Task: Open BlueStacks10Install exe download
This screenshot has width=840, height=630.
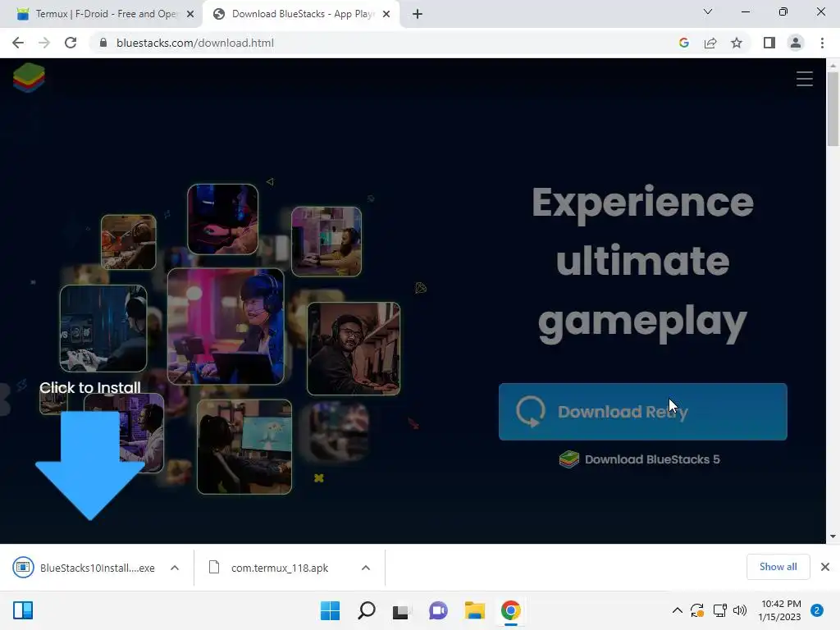Action: pos(84,568)
